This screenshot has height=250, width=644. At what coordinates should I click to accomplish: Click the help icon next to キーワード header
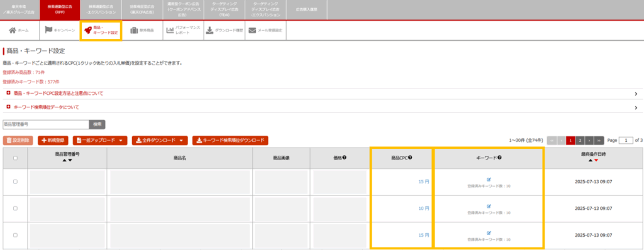[x=499, y=158]
